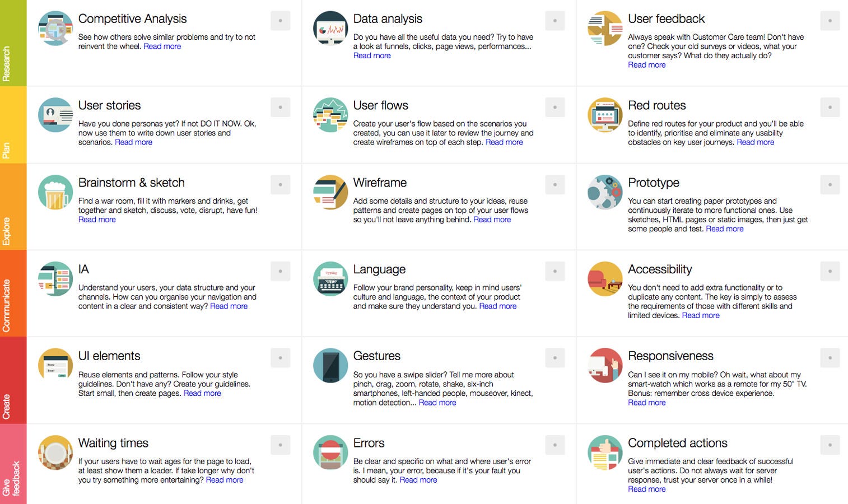Toggle the checkbox on the Data analysis card

[x=555, y=20]
